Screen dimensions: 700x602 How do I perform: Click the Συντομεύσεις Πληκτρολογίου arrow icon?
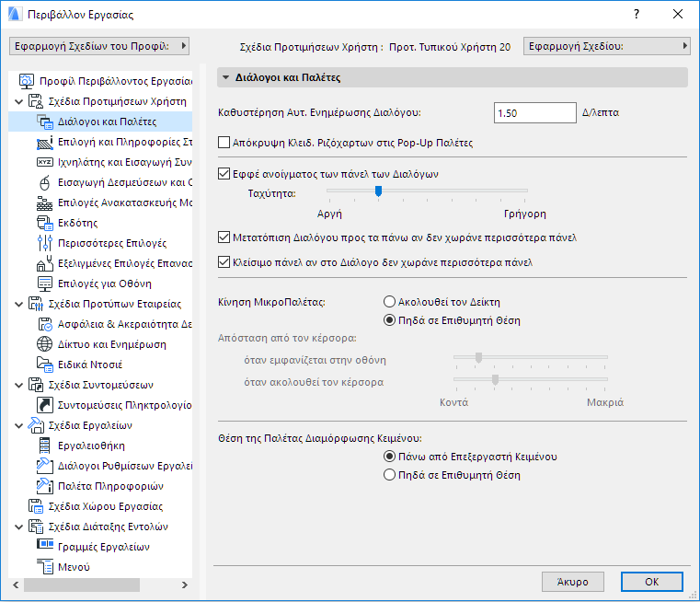point(45,405)
